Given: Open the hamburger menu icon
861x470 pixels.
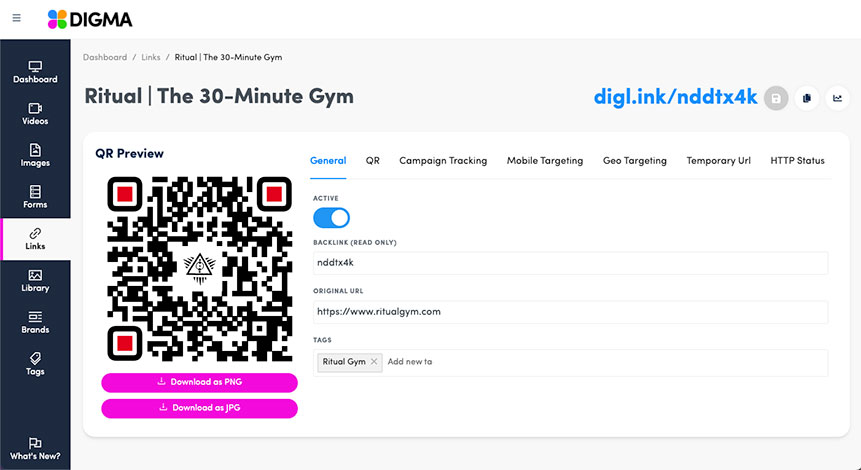Looking at the screenshot, I should [16, 18].
